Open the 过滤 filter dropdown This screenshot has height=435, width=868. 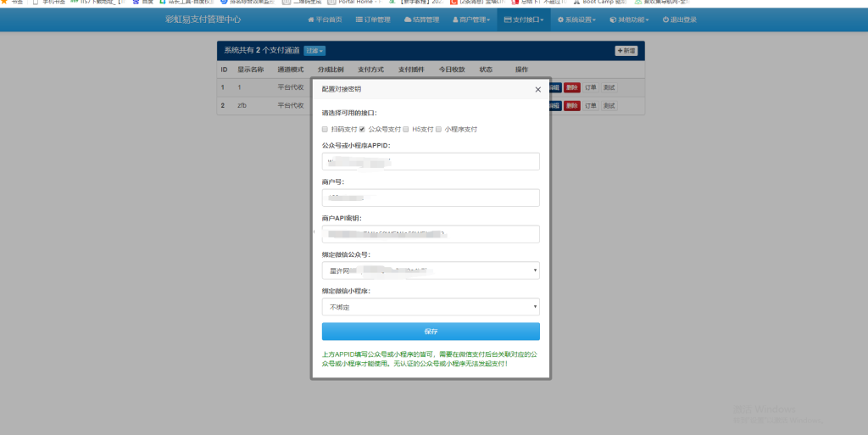tap(314, 51)
